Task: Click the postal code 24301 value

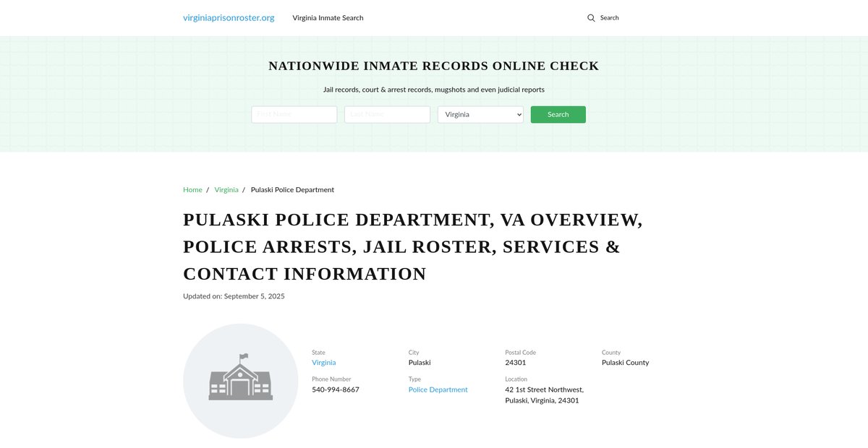Action: point(515,363)
